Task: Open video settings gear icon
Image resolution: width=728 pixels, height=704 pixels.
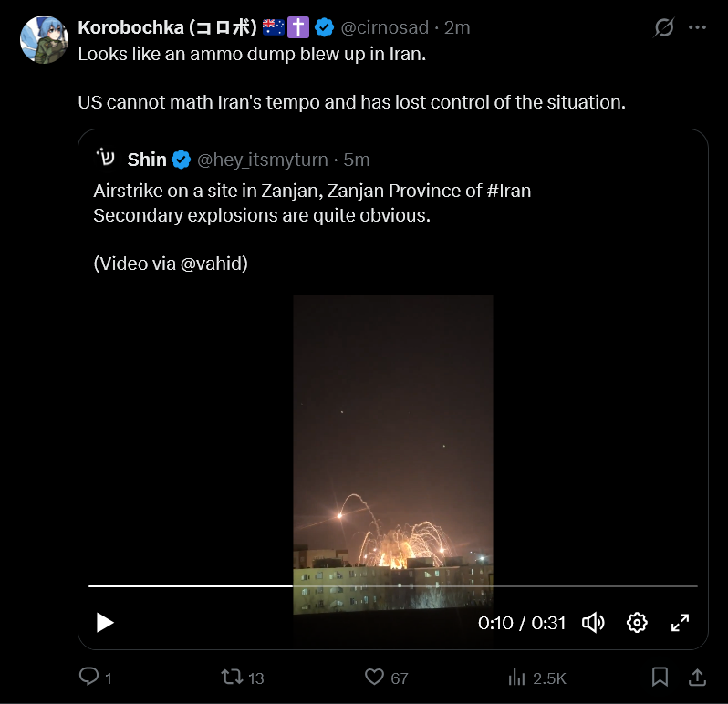Action: pyautogui.click(x=637, y=623)
